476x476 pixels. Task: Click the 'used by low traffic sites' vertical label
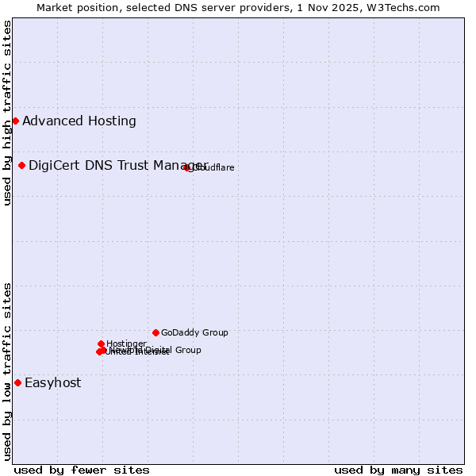point(7,370)
